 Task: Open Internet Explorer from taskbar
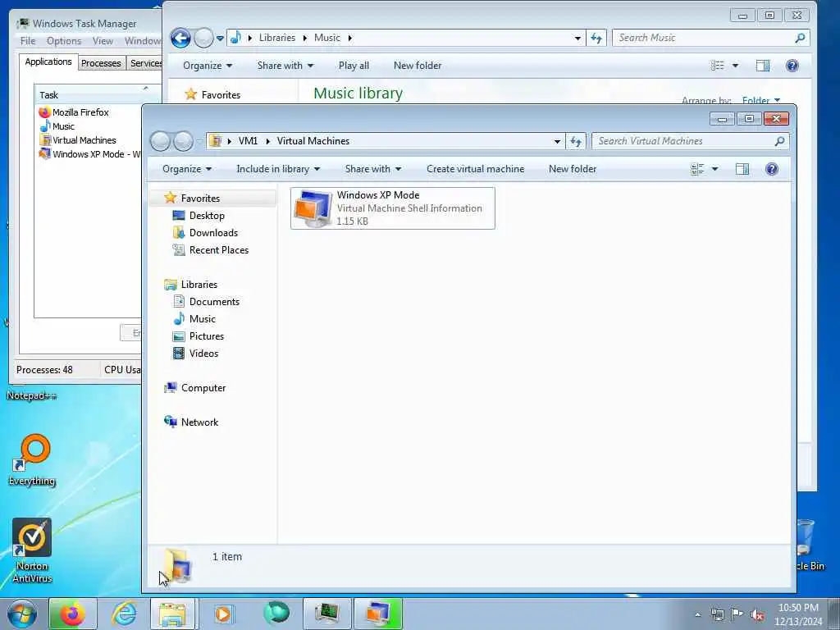click(125, 614)
